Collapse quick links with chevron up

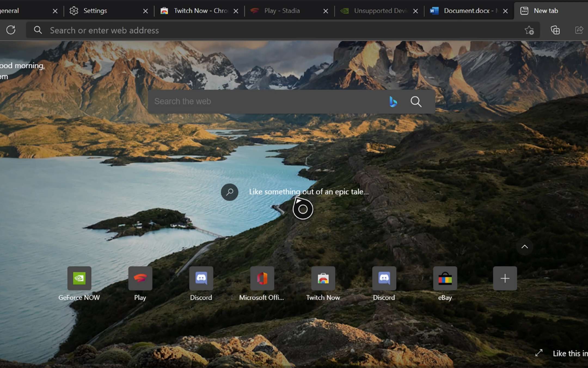click(525, 247)
